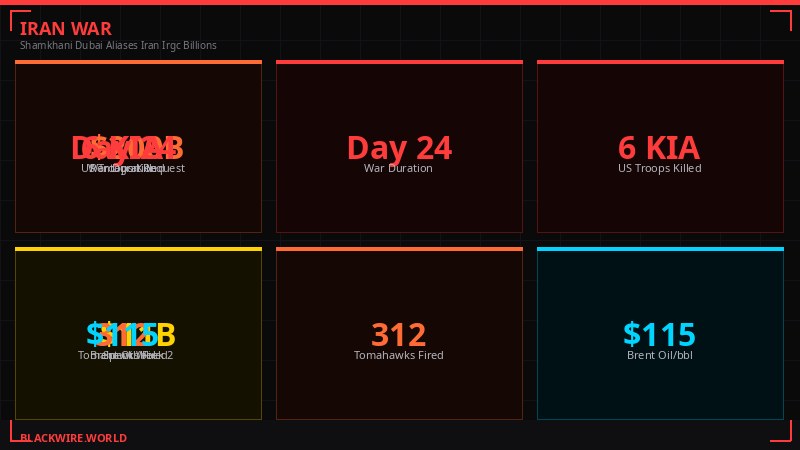Select the Shamkhani Dubai Aliases subtitle text
The width and height of the screenshot is (800, 450).
(x=118, y=45)
